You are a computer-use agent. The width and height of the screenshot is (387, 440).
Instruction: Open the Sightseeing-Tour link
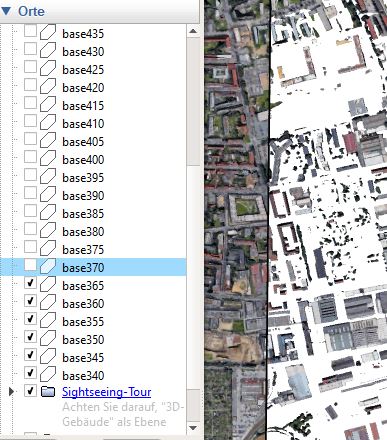(106, 392)
